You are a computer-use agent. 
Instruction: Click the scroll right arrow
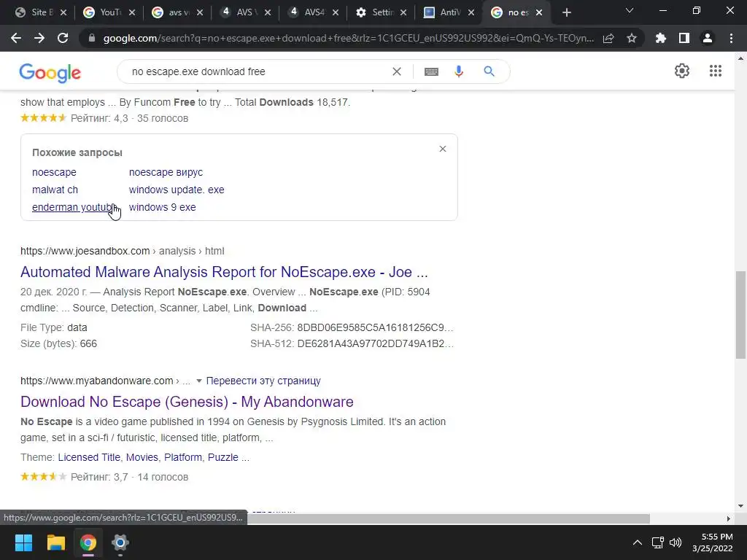click(x=729, y=518)
